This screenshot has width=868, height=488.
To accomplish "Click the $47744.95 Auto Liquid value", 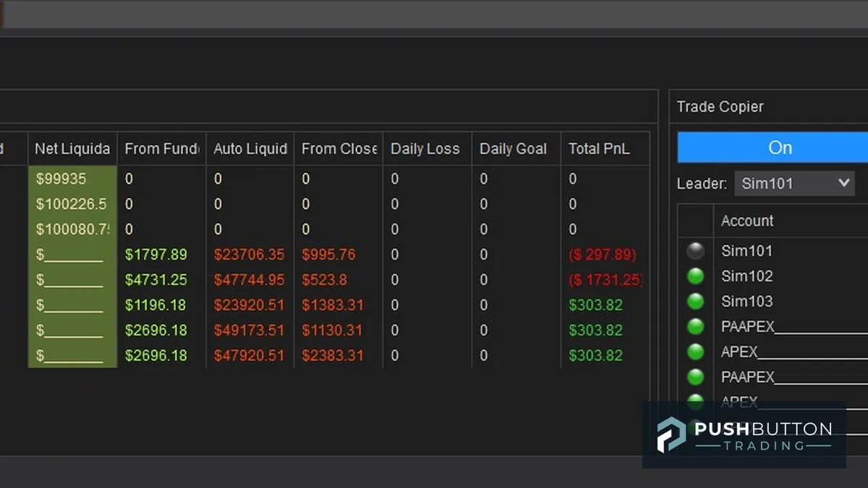I will pyautogui.click(x=249, y=280).
